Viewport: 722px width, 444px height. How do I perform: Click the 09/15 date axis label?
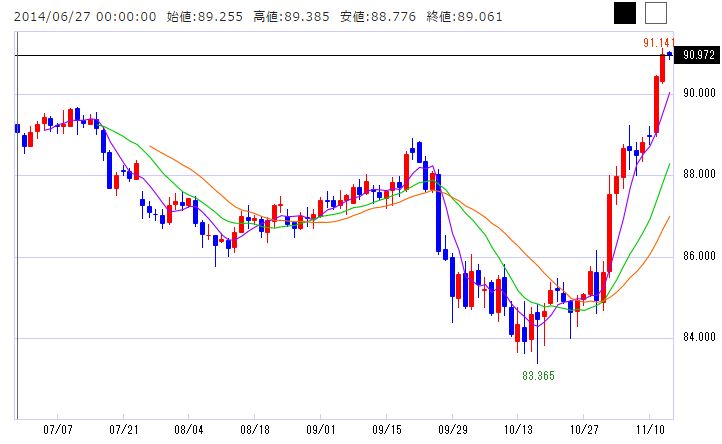click(x=387, y=430)
